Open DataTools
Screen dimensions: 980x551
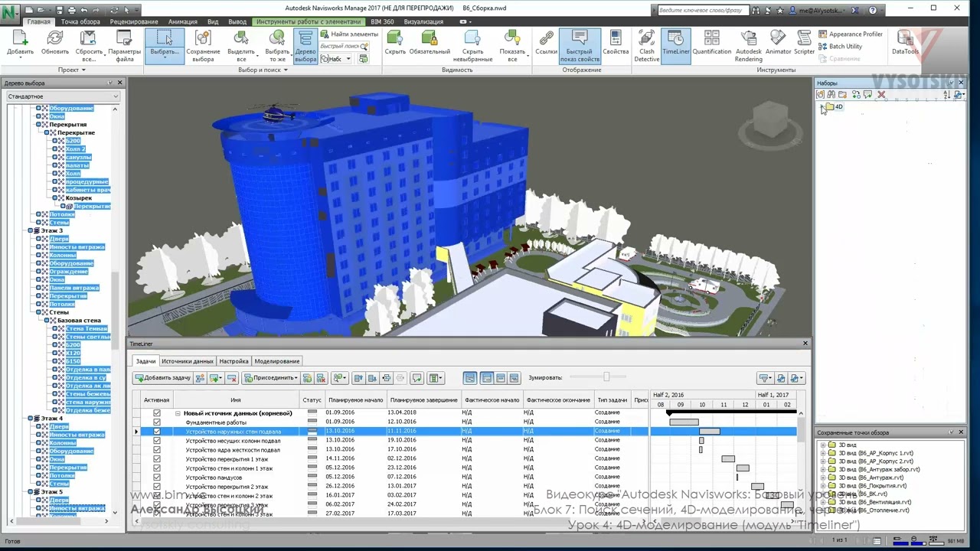tap(905, 43)
